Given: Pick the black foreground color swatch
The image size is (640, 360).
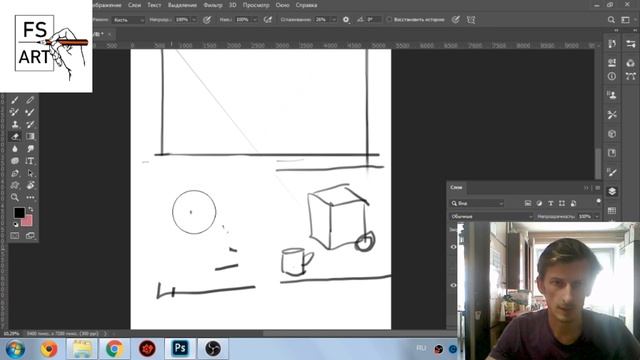Looking at the screenshot, I should click(x=19, y=212).
